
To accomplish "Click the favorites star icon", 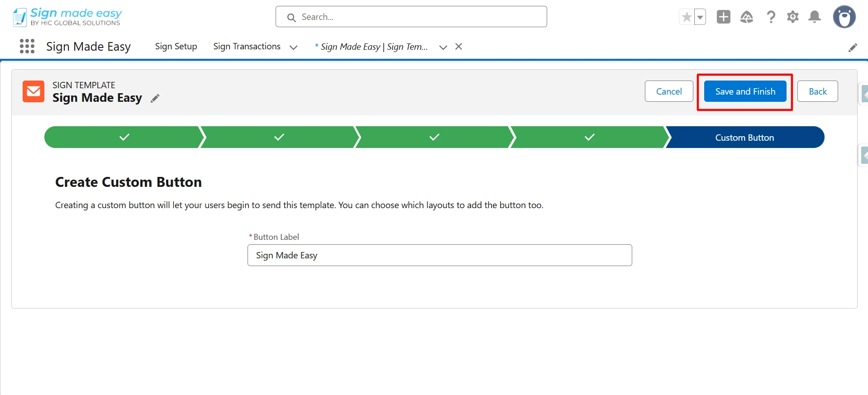I will click(687, 17).
